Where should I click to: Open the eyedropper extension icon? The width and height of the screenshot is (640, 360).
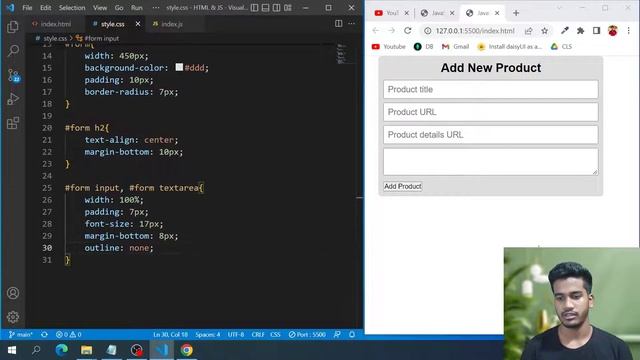[565, 31]
